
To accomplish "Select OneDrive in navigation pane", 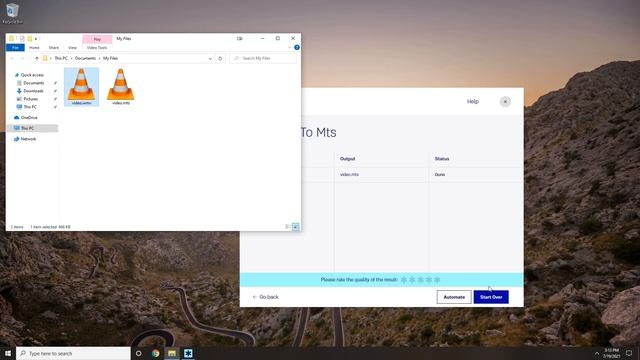I will click(29, 118).
